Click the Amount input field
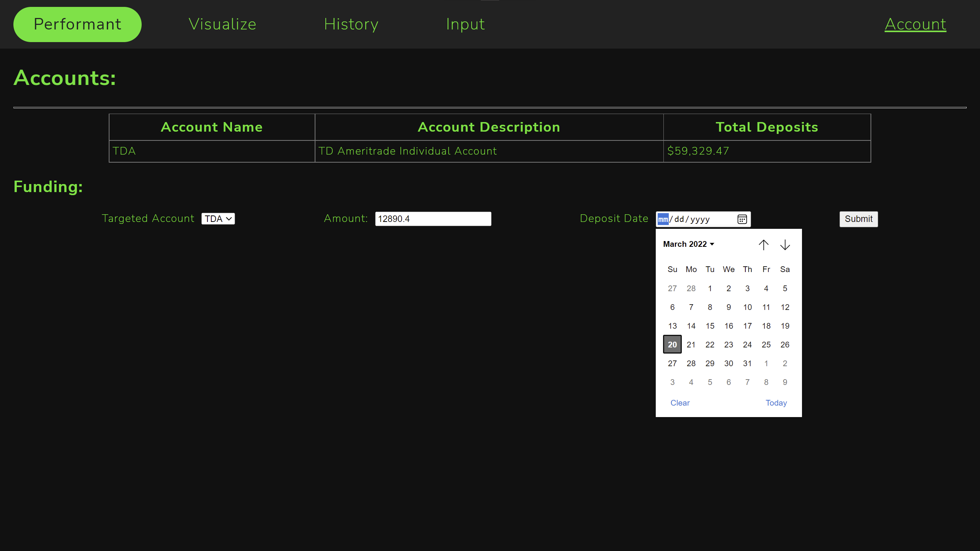Screen dimensions: 980x551 click(x=433, y=219)
